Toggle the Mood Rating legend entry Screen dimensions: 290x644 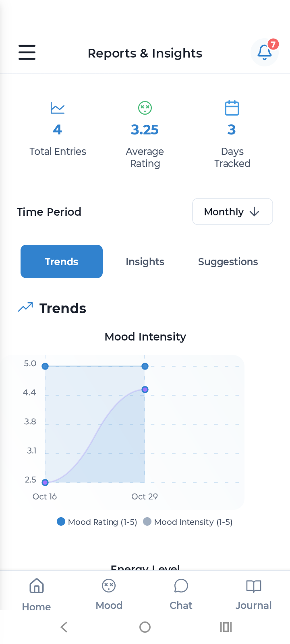[60, 521]
